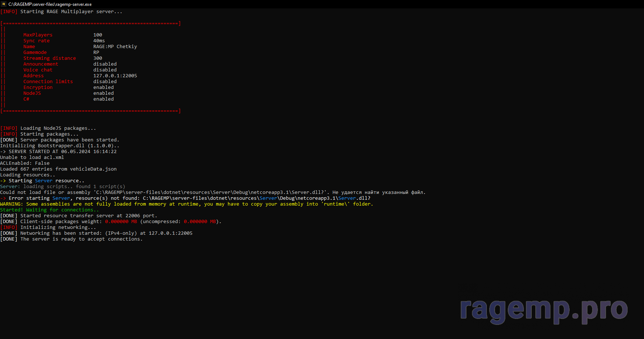
Task: Click the 'Loading NodeJS packages...' line
Action: click(48, 128)
